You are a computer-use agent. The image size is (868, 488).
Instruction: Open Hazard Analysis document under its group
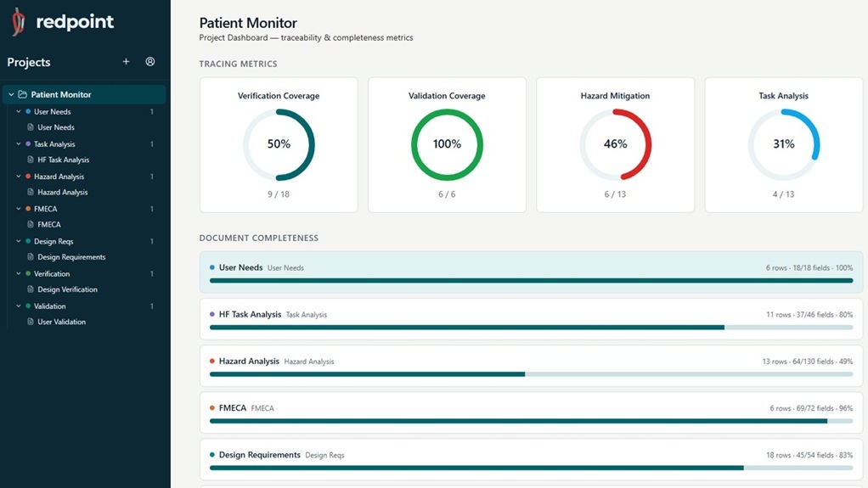(63, 192)
